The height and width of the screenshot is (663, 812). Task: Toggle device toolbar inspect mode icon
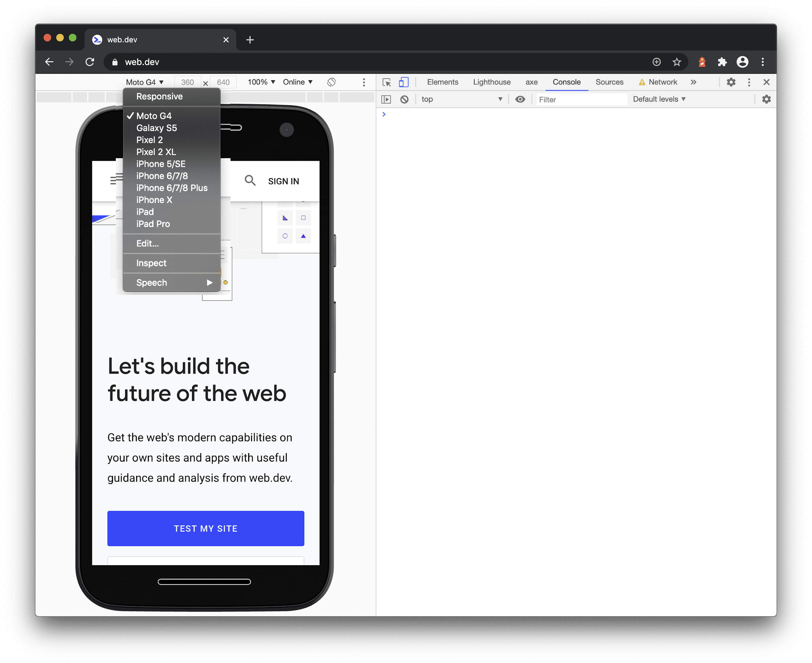[405, 82]
